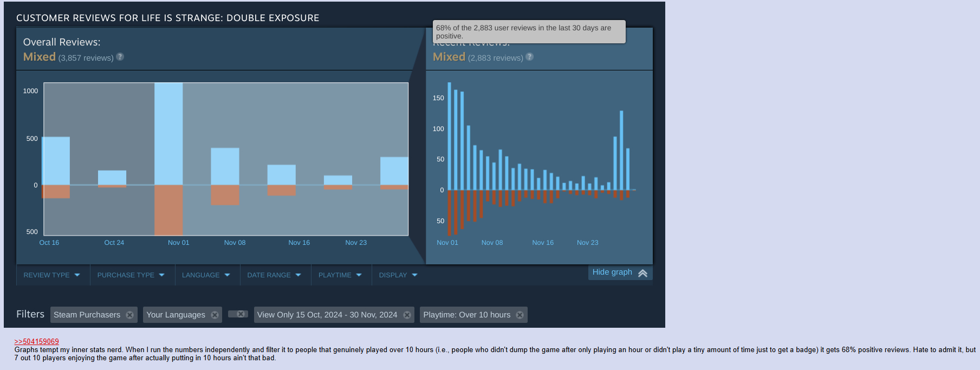Screen dimensions: 980x370
Task: Click the Oct 24 positive bar in overall graph
Action: [112, 178]
